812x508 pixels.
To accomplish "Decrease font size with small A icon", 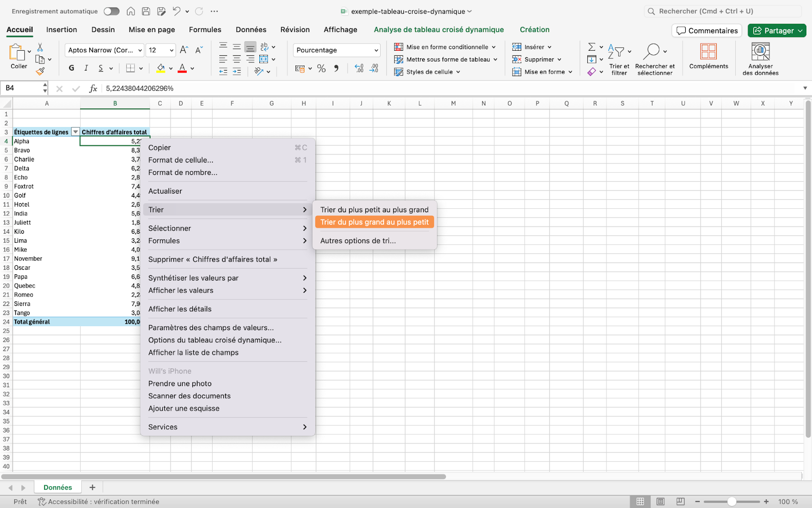I will 199,50.
